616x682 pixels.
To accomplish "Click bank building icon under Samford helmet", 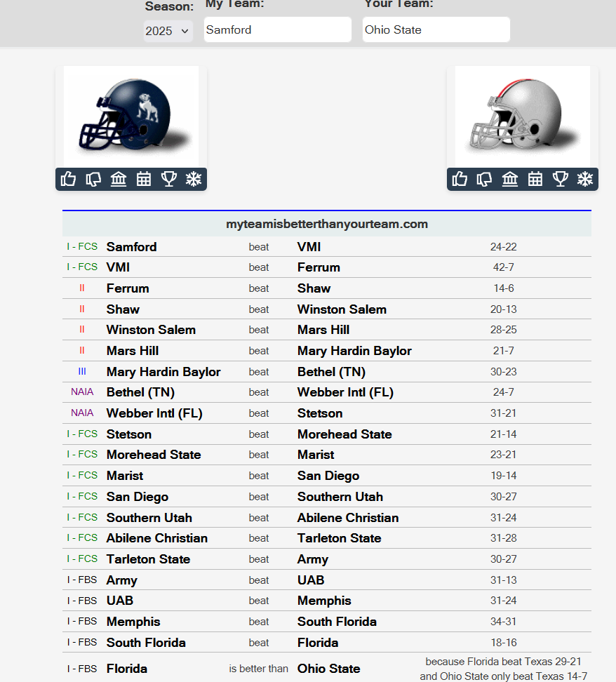I will pos(119,179).
